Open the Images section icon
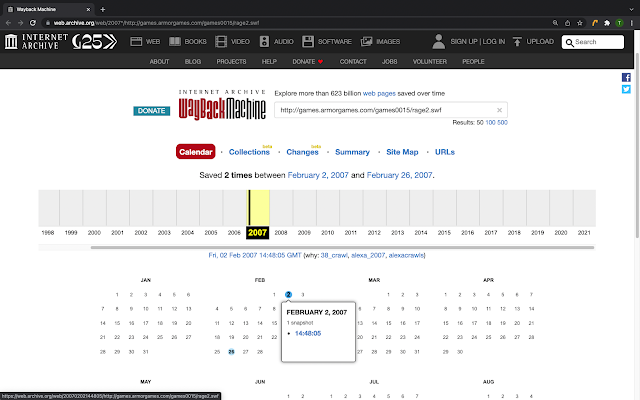This screenshot has height=400, width=640. point(367,41)
